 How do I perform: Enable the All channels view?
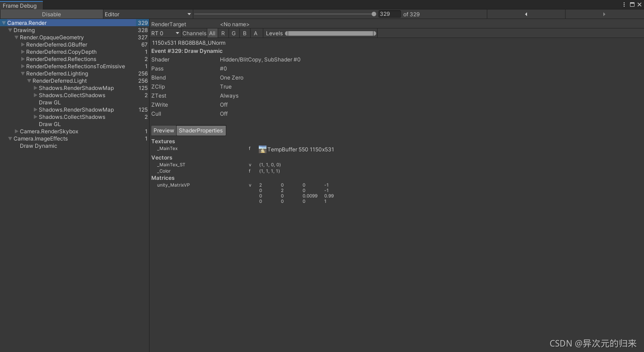212,33
